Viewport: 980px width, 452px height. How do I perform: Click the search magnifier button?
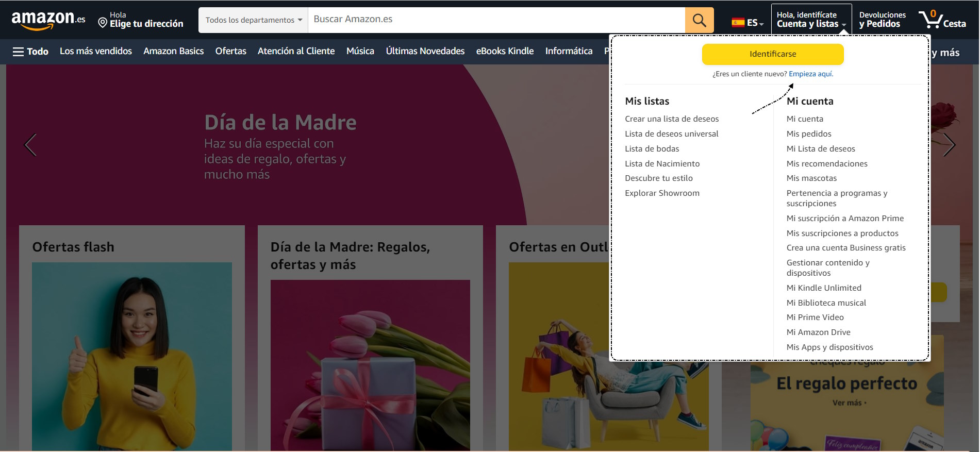(x=699, y=20)
